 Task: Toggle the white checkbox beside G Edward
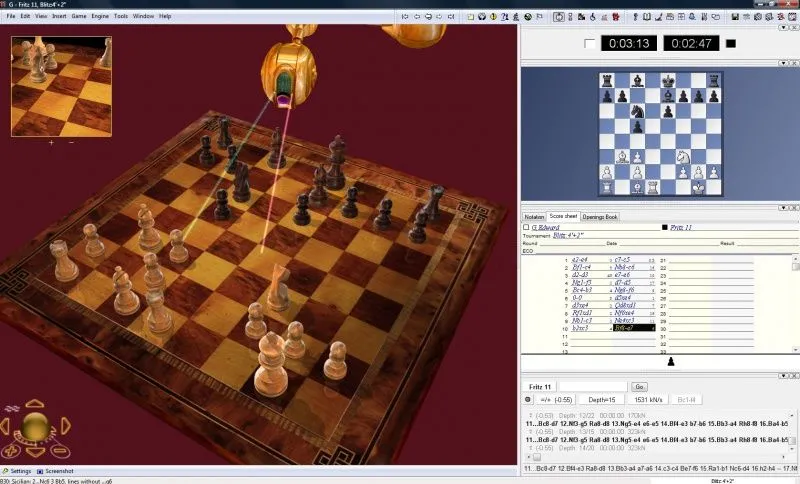(x=527, y=227)
